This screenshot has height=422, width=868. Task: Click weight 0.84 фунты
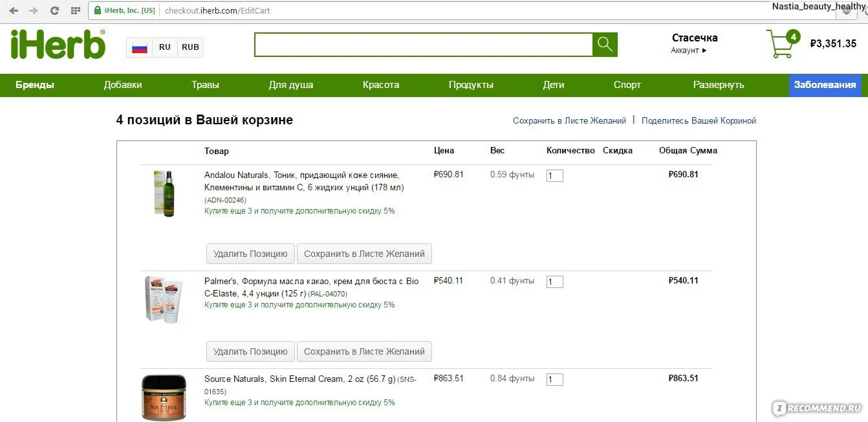click(512, 378)
